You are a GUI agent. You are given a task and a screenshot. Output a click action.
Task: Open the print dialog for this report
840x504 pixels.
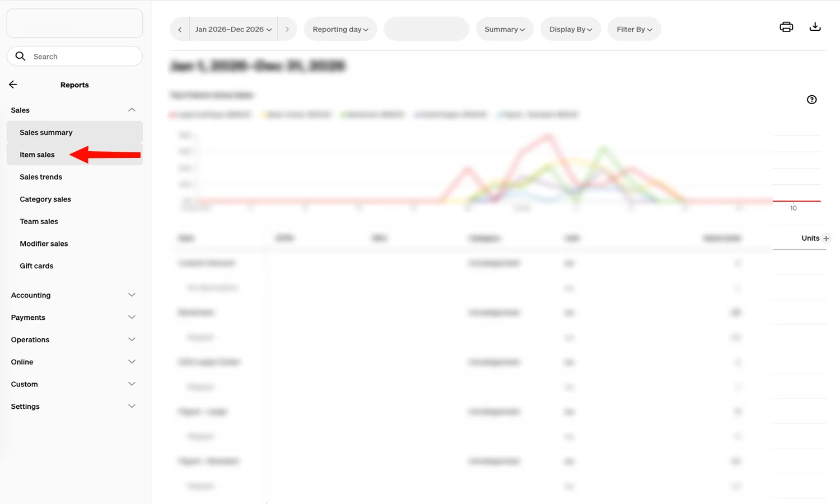click(x=786, y=26)
